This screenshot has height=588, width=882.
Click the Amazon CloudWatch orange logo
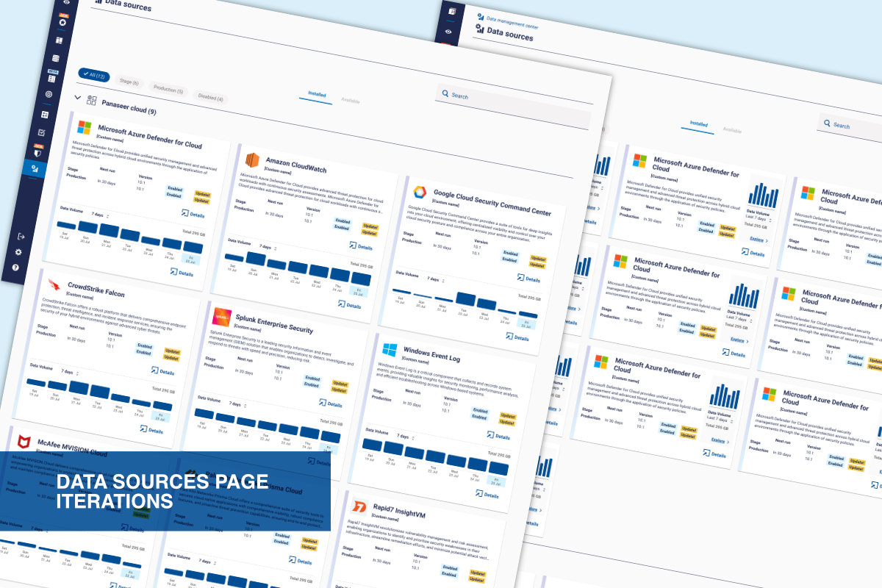click(x=254, y=160)
